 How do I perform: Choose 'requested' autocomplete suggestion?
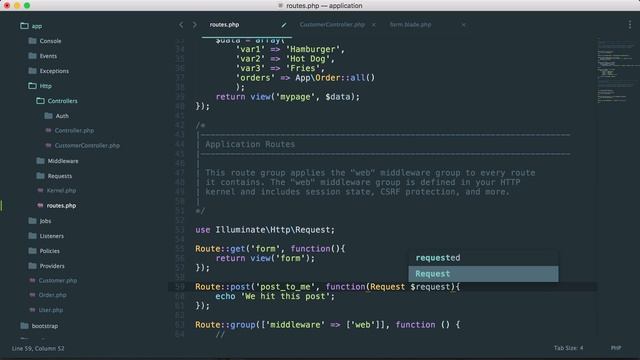point(483,258)
